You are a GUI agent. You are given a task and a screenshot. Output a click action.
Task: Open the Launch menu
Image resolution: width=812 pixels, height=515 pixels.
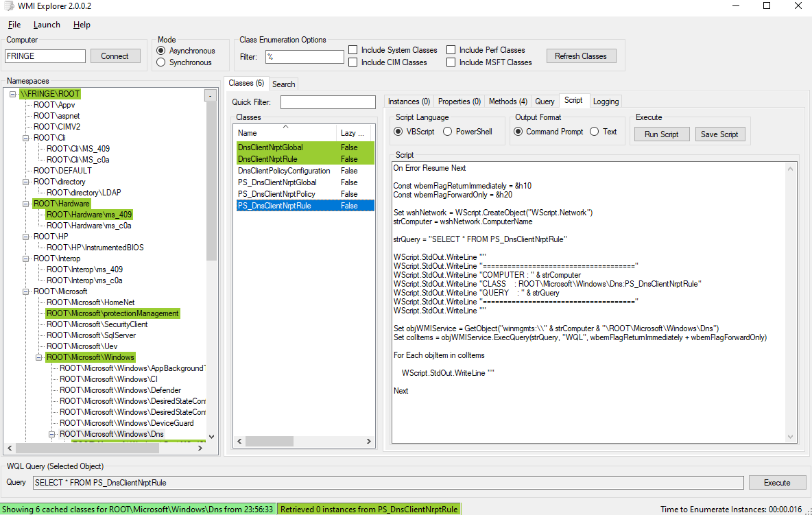[x=47, y=25]
